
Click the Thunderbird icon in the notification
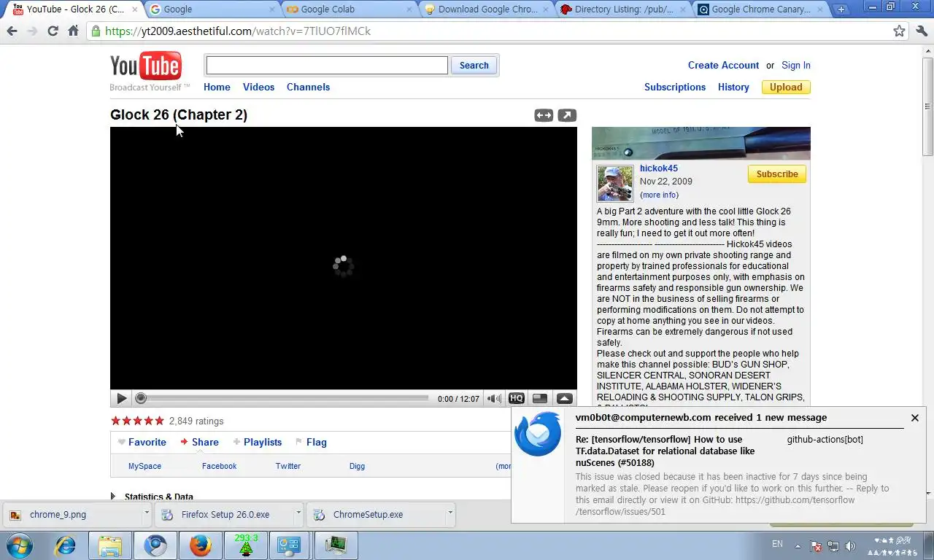tap(538, 435)
